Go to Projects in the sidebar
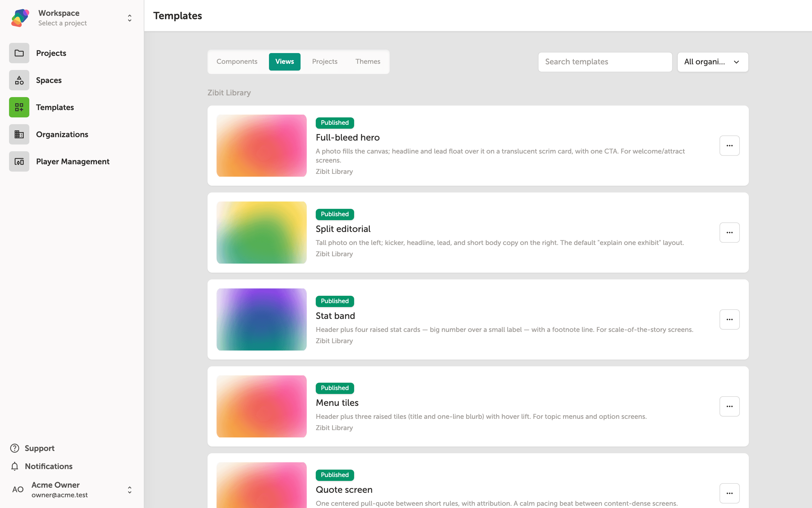 (x=51, y=53)
